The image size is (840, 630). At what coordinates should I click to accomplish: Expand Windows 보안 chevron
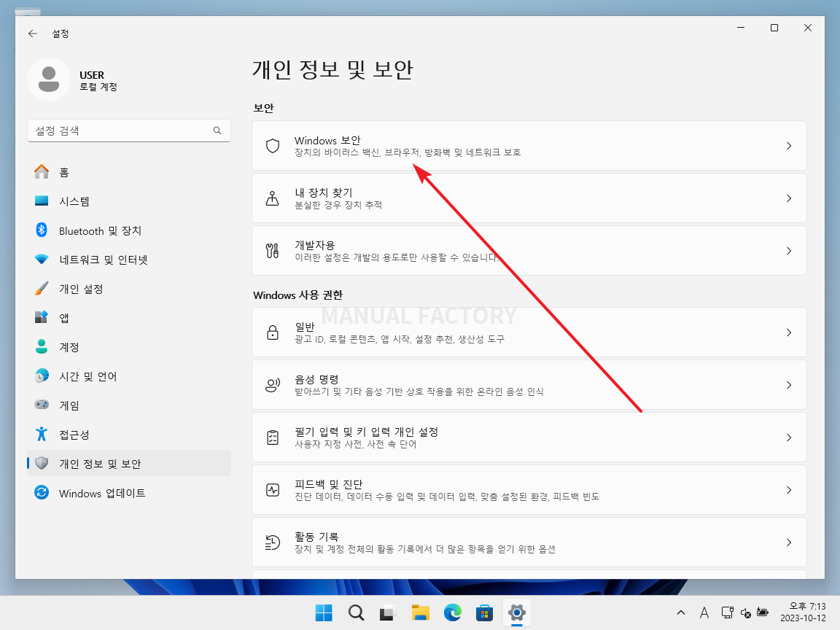788,146
